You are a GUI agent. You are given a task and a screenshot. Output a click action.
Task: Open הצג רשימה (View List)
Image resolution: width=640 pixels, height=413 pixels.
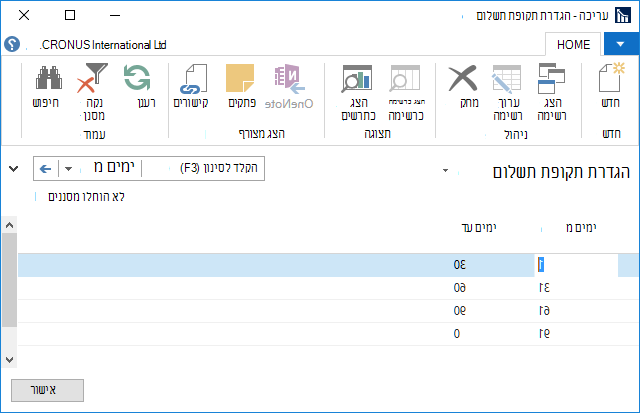[552, 92]
